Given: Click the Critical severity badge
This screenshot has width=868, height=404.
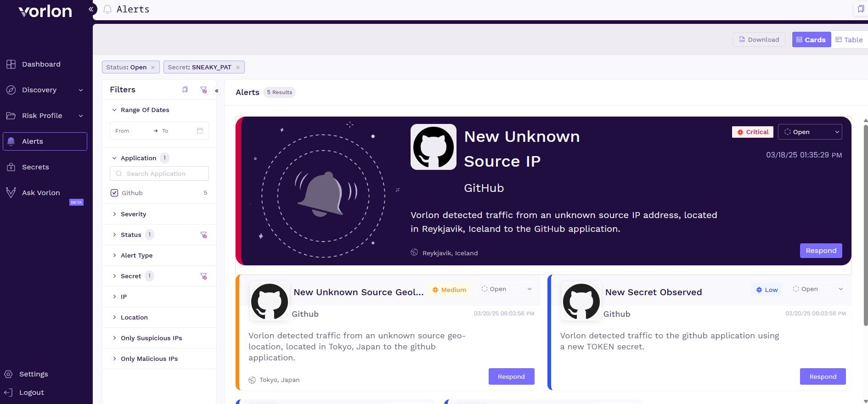Looking at the screenshot, I should (x=753, y=132).
